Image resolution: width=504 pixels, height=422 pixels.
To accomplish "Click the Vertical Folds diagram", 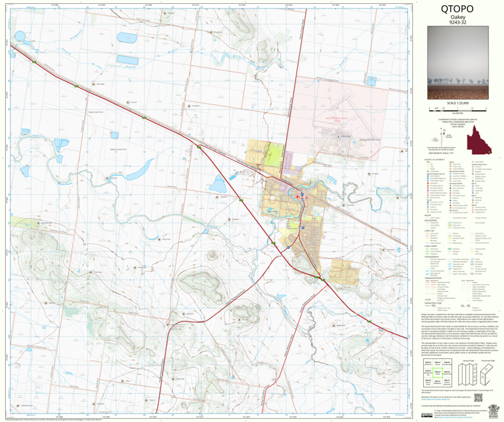I will coord(468,374).
